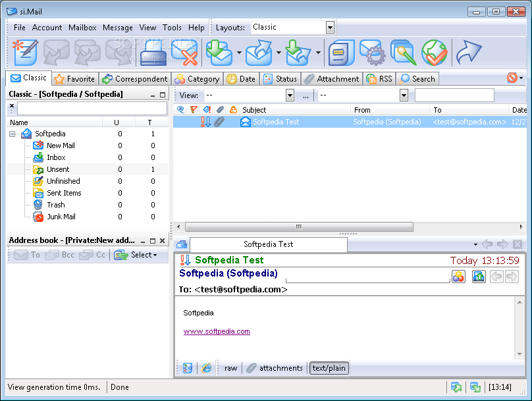The width and height of the screenshot is (532, 401).
Task: Receive mail with the green down-arrow icon
Action: [x=219, y=53]
